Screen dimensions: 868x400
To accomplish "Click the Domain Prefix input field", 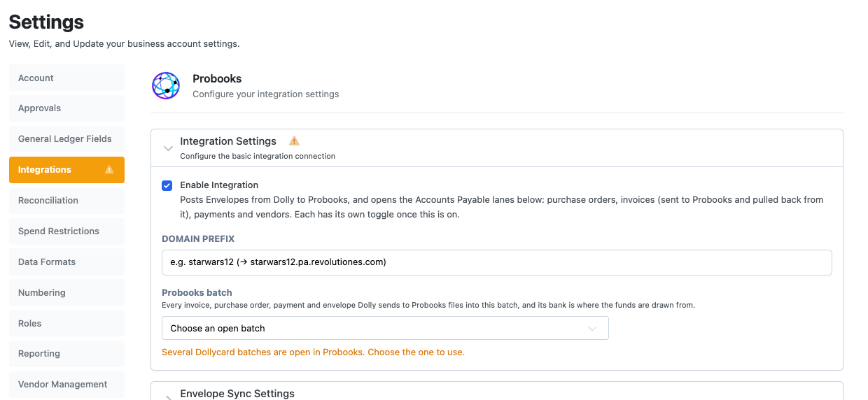I will click(497, 262).
